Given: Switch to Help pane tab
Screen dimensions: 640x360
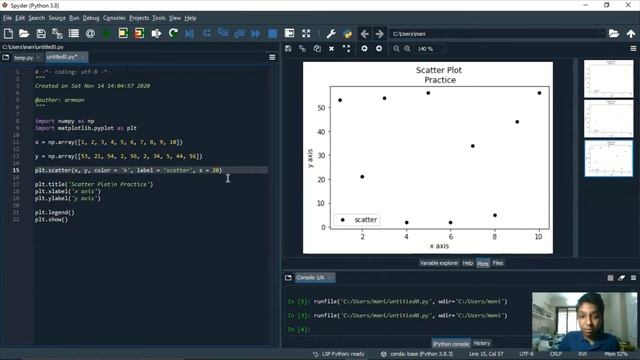Looking at the screenshot, I should pyautogui.click(x=468, y=263).
